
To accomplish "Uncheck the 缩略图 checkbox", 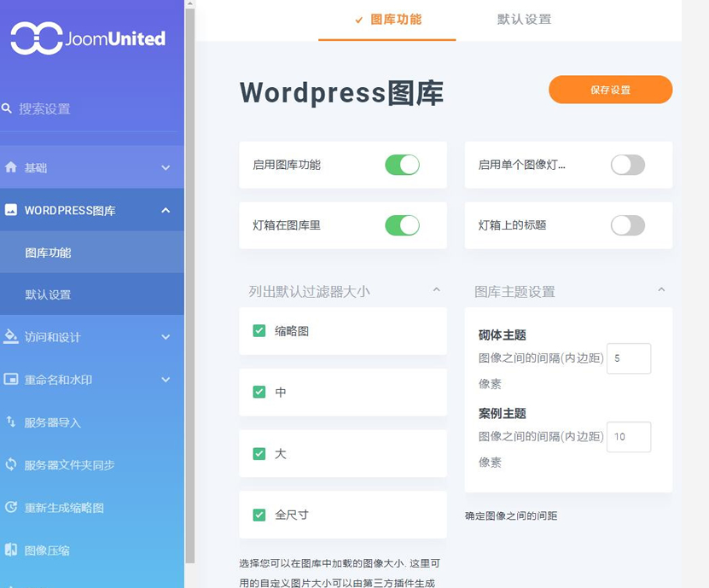I will (259, 331).
